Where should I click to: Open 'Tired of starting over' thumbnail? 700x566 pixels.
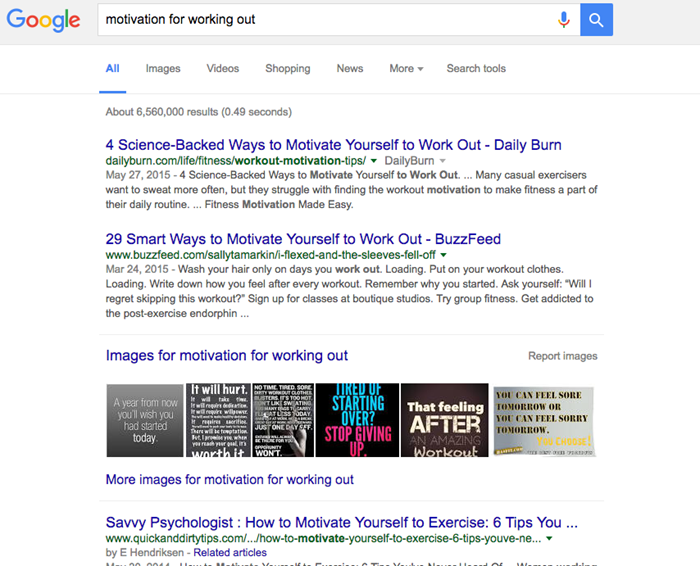tap(358, 420)
